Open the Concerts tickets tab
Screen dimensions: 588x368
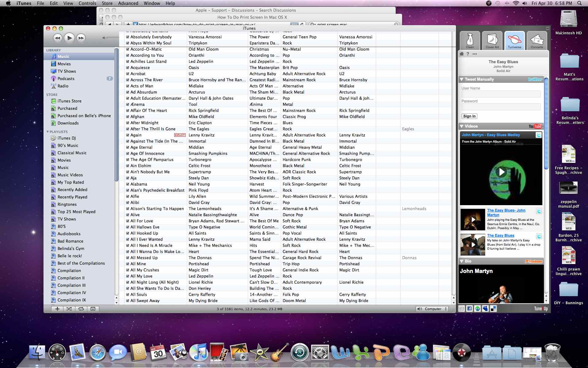click(x=537, y=40)
